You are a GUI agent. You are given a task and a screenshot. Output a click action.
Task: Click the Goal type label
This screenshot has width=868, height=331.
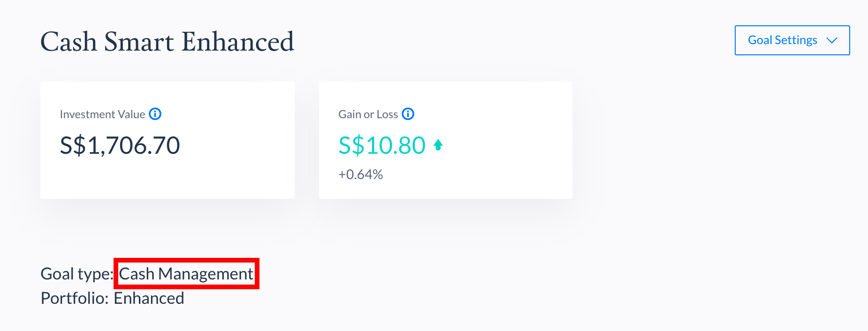(x=76, y=274)
